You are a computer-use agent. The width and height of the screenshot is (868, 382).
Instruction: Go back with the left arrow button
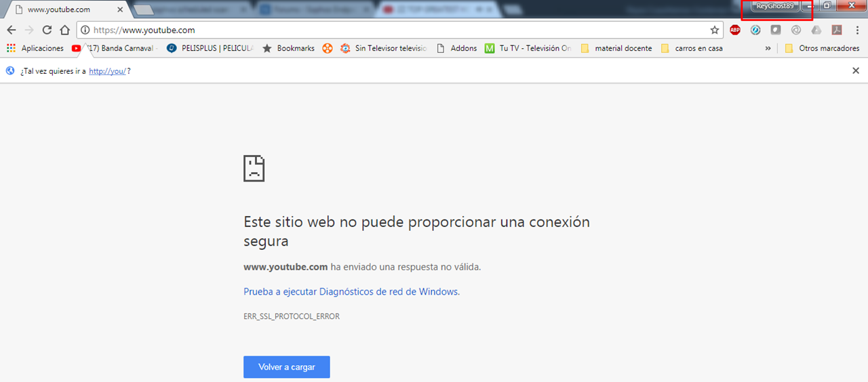click(x=11, y=30)
